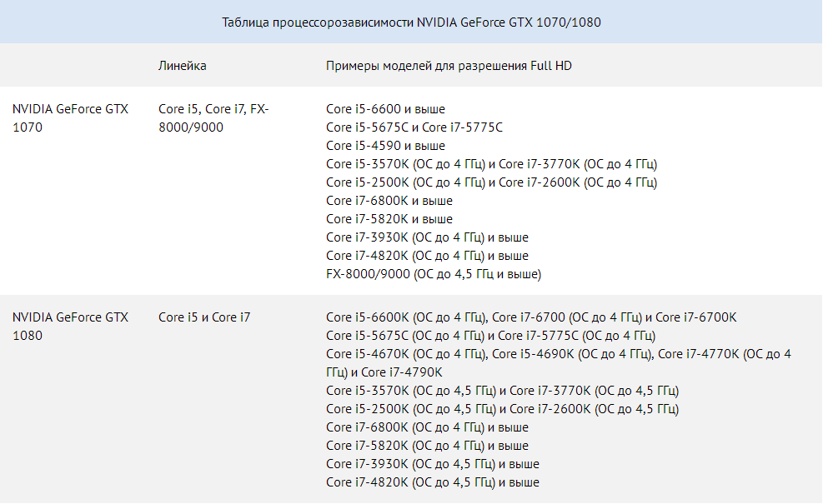Screen dimensions: 823x504
Task: Click the 'Core i7-5820K и выше' line
Action: tap(389, 219)
